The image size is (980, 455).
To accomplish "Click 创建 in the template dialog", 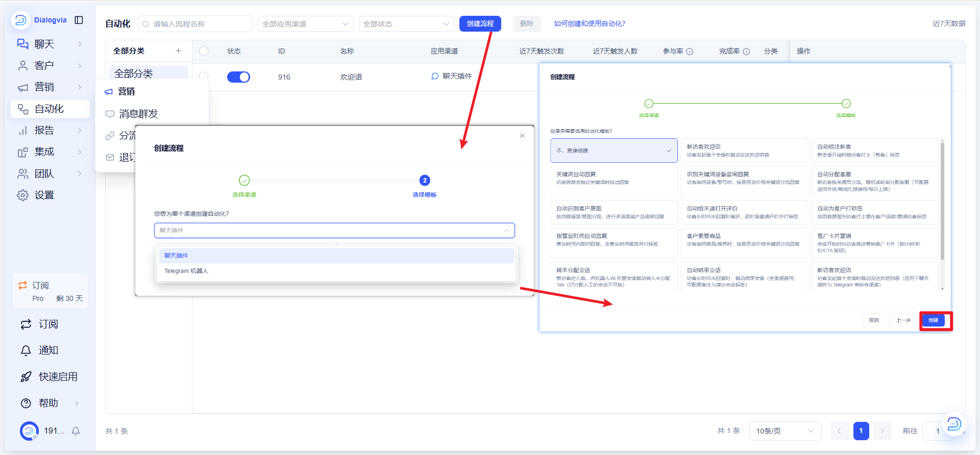I will (934, 320).
